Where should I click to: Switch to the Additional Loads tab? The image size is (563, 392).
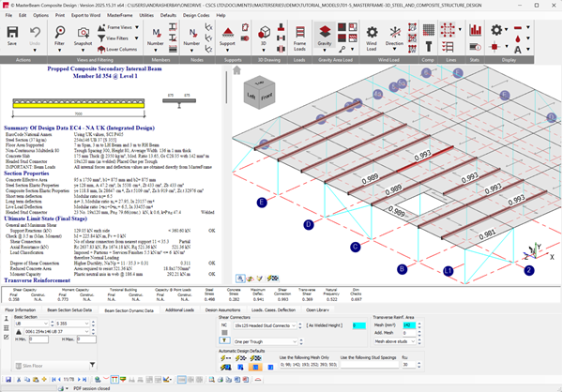point(179,309)
